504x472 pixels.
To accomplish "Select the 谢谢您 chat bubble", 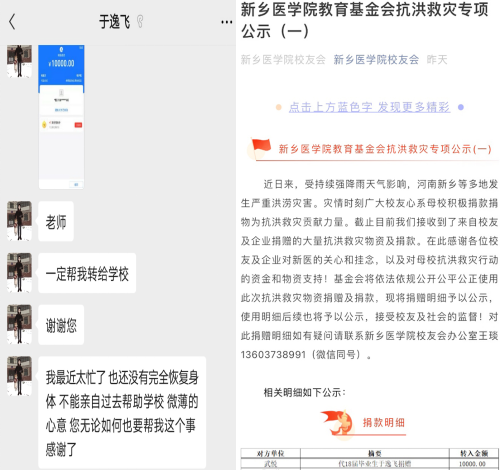I will [61, 325].
